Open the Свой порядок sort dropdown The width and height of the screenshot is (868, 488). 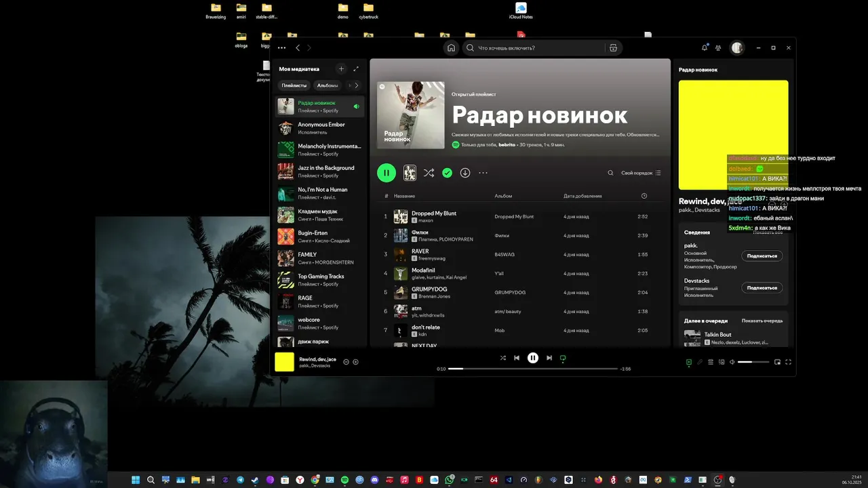641,173
